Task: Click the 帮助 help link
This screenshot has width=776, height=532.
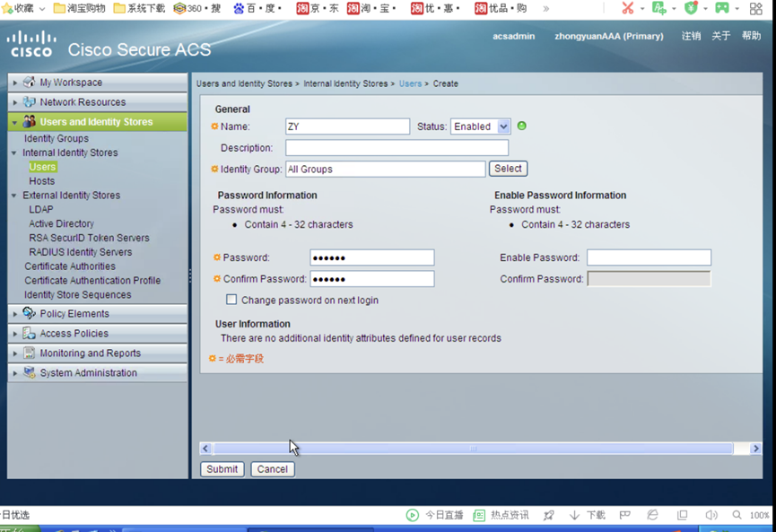Action: point(751,36)
